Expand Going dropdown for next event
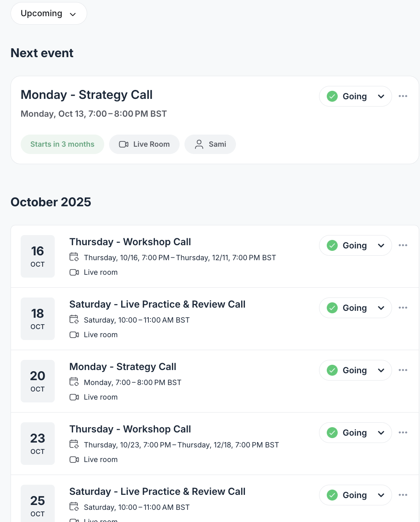Screen dimensions: 420x522 (381, 96)
